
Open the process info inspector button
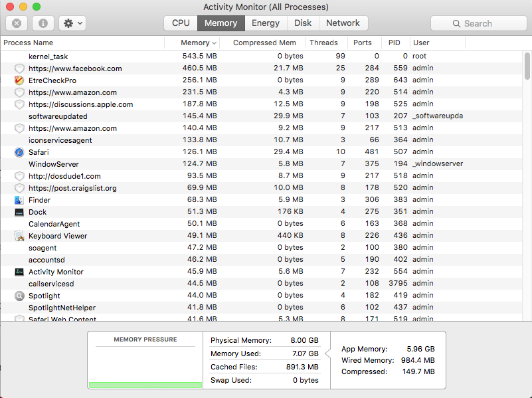(43, 23)
